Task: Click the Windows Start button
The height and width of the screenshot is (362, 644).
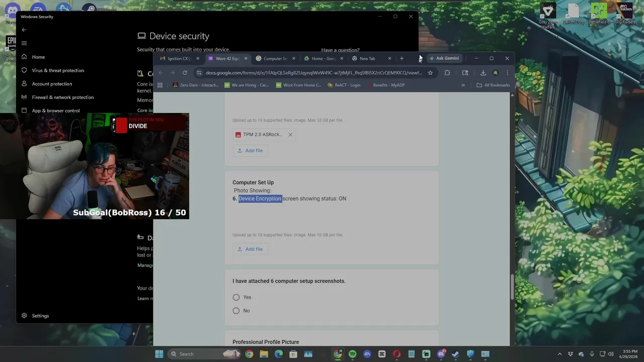Action: point(159,354)
